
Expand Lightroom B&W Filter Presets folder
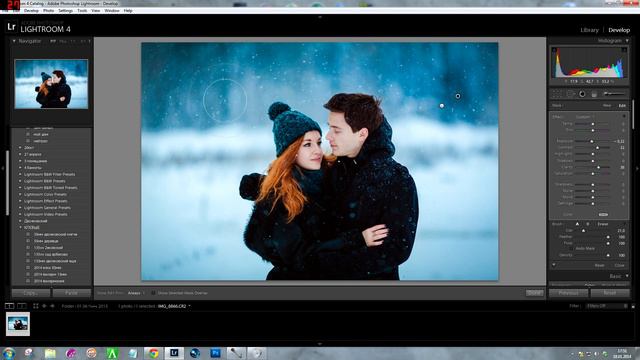tap(20, 174)
